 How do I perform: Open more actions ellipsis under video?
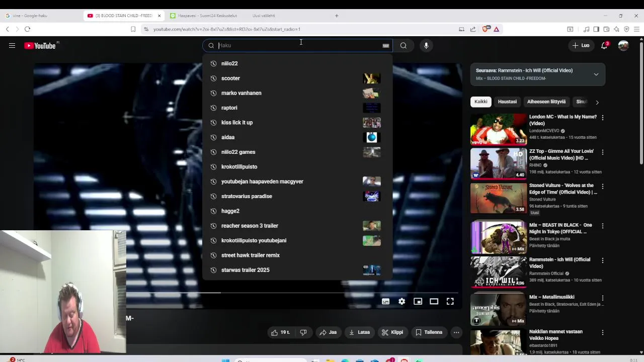[x=456, y=332]
